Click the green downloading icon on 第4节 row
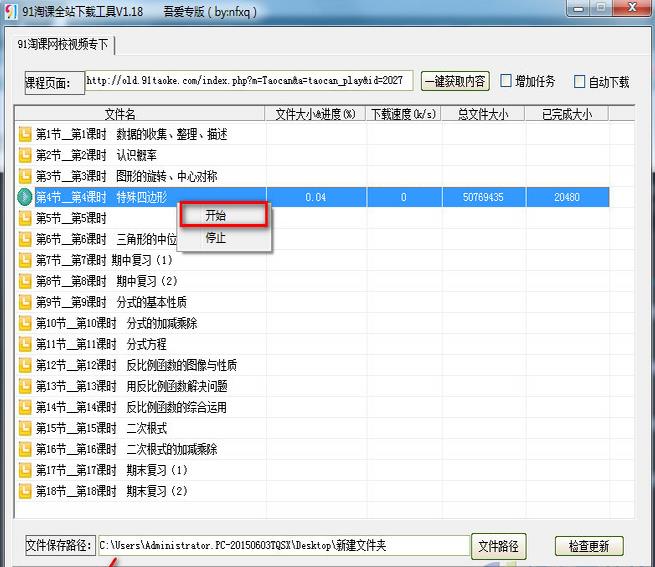Screen dimensions: 655x567 pos(25,197)
